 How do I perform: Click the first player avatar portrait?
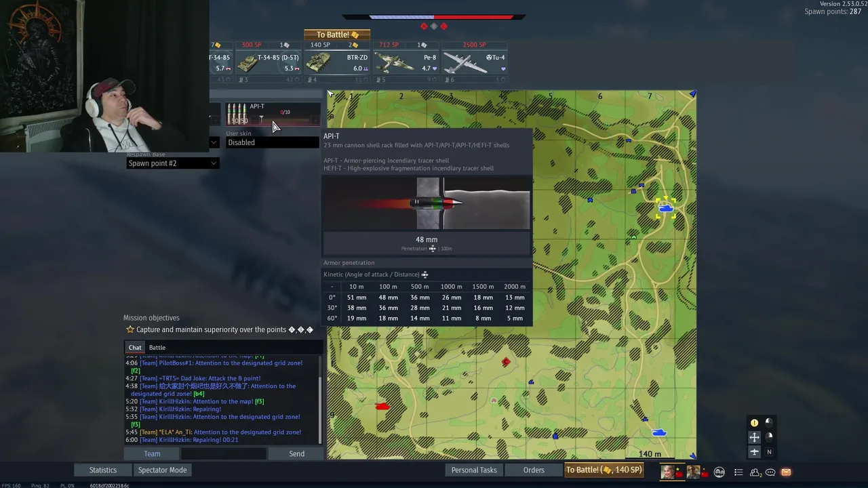tap(669, 472)
